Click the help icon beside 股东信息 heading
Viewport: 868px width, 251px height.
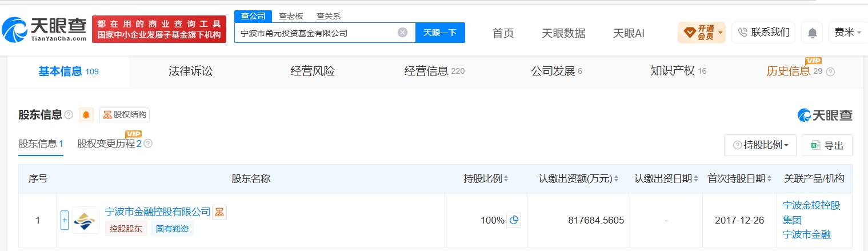(x=69, y=115)
